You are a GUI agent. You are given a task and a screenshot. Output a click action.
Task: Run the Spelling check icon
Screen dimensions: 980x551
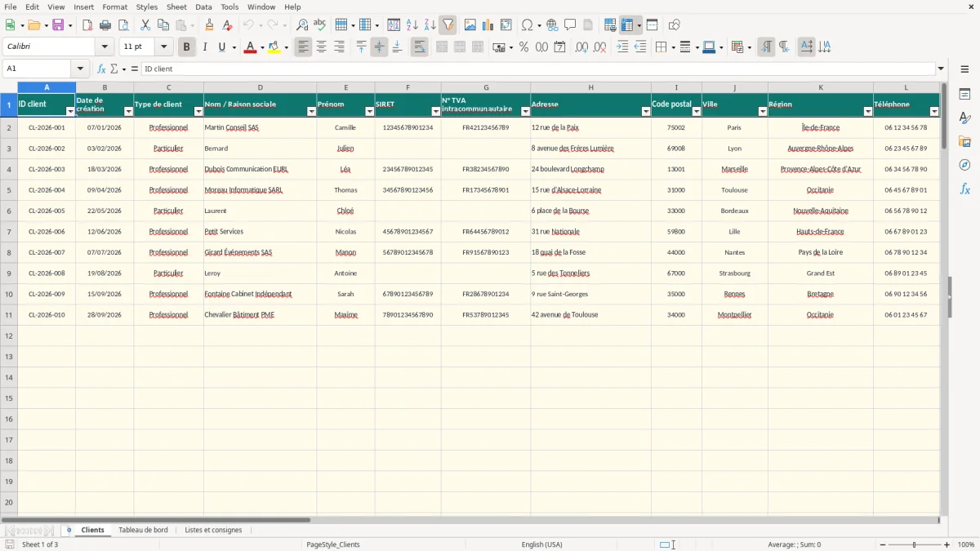point(320,25)
